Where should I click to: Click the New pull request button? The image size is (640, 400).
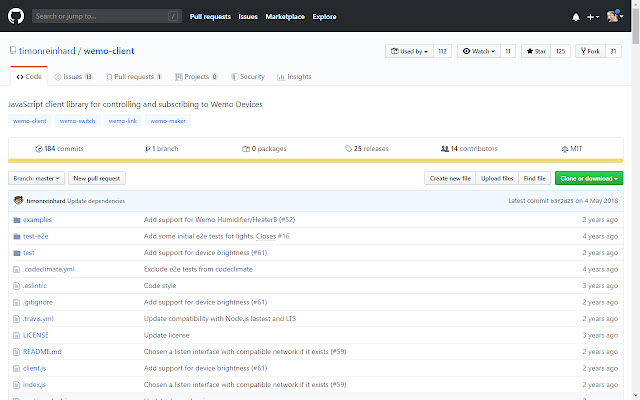tap(97, 178)
